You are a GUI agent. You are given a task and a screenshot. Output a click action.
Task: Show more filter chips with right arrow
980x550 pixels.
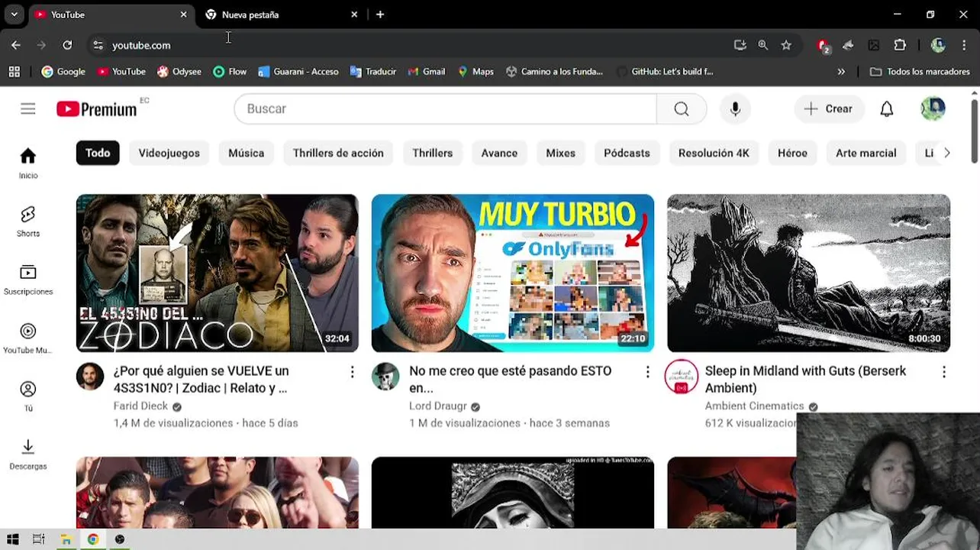(946, 153)
